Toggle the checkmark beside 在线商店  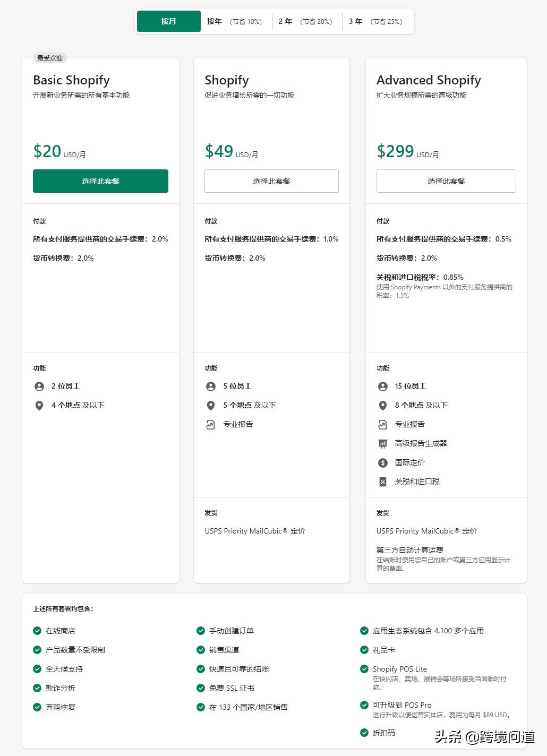coord(37,631)
